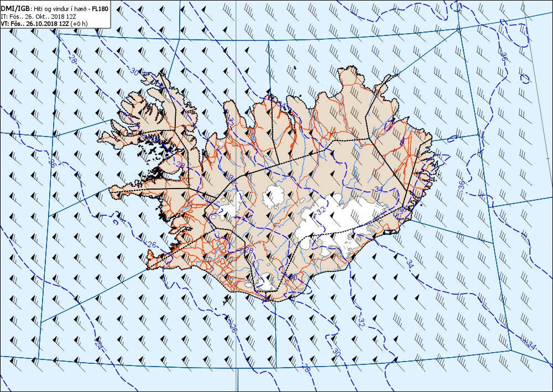Click the -24 isotherm label

pos(99,344)
